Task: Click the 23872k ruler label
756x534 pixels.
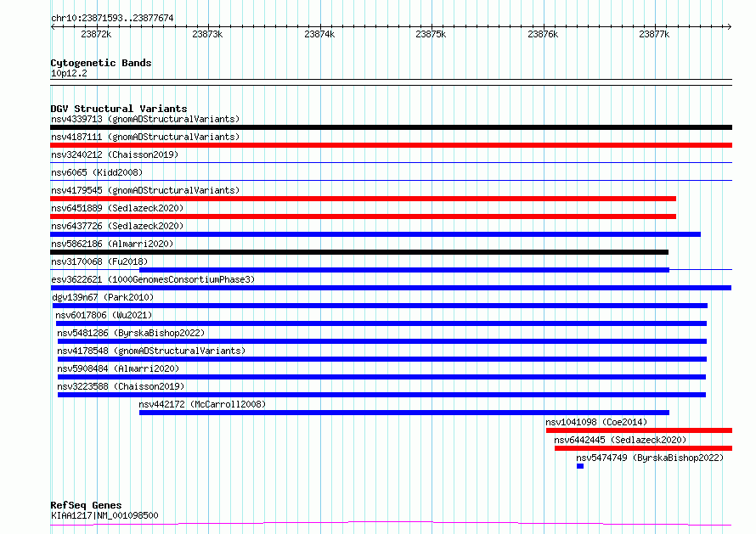Action: click(x=97, y=34)
